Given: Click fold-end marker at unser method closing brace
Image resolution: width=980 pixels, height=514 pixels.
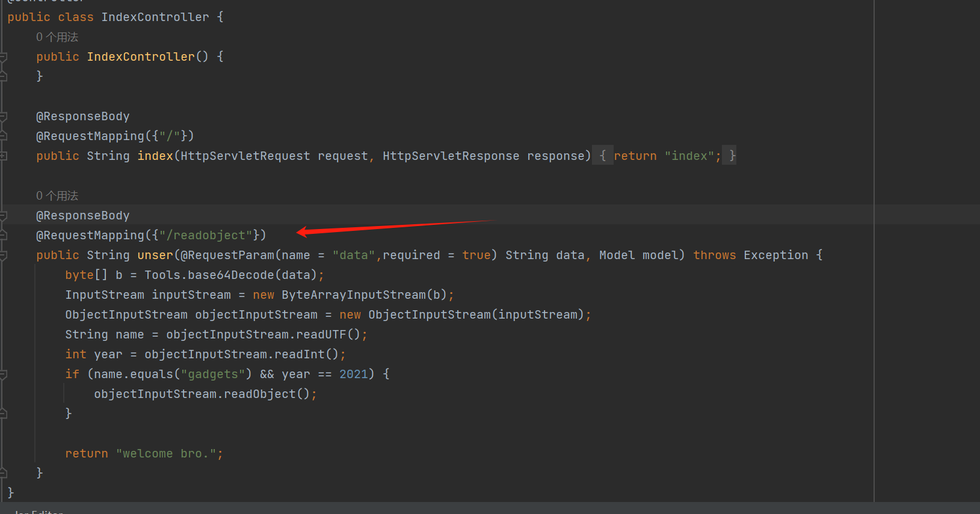Looking at the screenshot, I should coord(3,473).
